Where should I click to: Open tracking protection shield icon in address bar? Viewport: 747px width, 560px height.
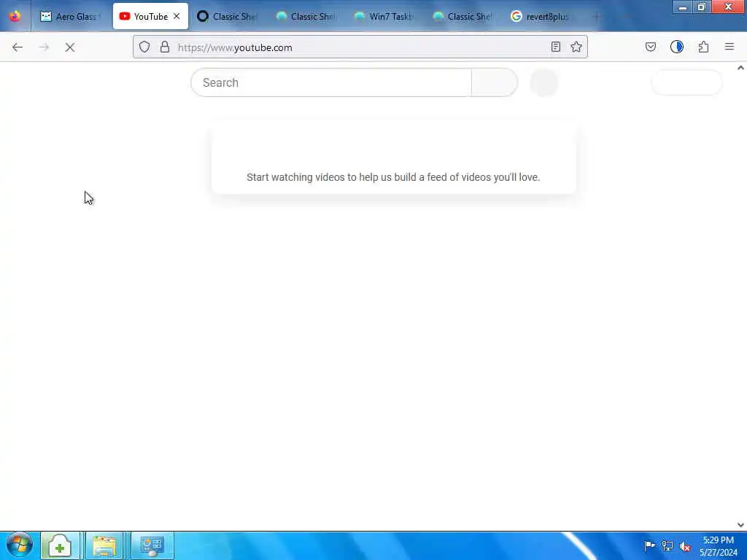tap(144, 47)
